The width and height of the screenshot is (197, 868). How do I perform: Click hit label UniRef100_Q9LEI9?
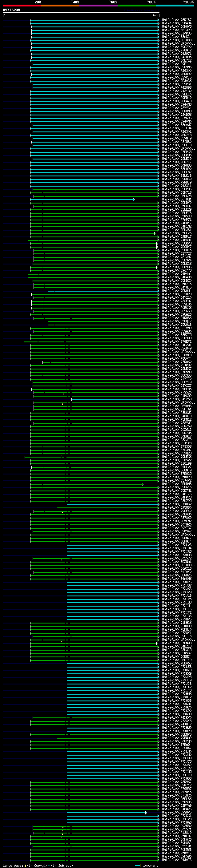pos(177,159)
